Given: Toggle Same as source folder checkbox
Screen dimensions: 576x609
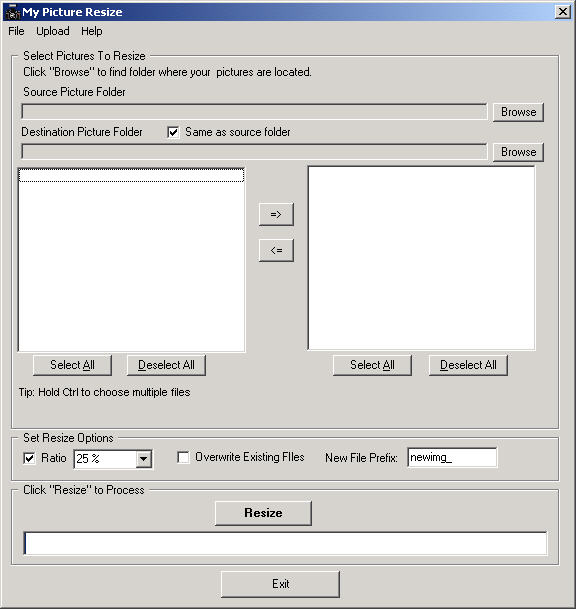Looking at the screenshot, I should coord(173,132).
